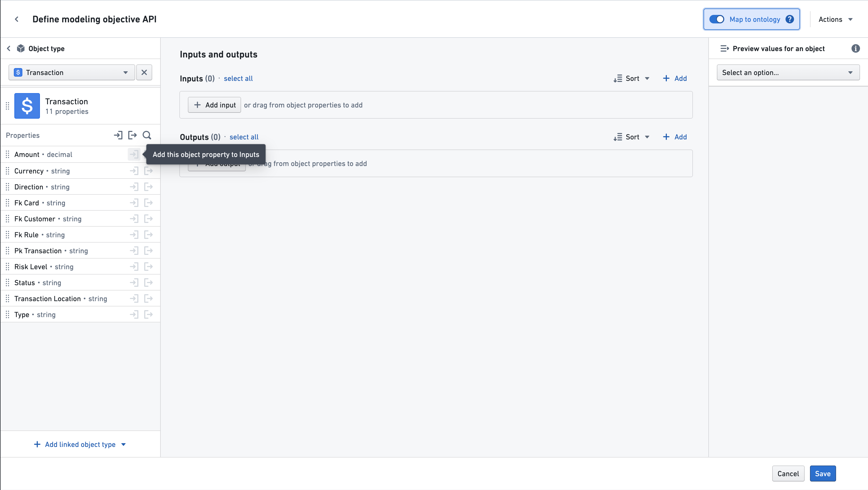Click the add output to Outputs icon

pyautogui.click(x=148, y=154)
